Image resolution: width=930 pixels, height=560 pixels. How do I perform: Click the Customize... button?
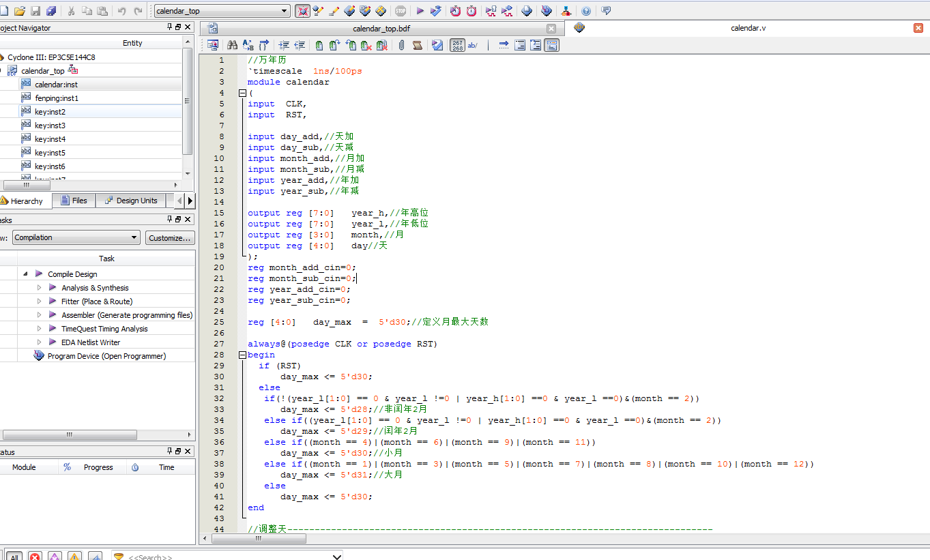pos(170,237)
